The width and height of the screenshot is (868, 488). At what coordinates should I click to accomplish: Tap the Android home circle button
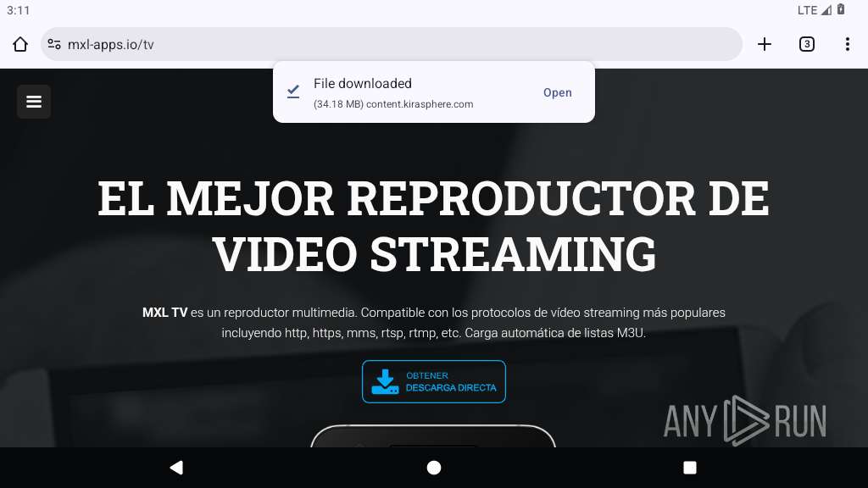tap(434, 468)
